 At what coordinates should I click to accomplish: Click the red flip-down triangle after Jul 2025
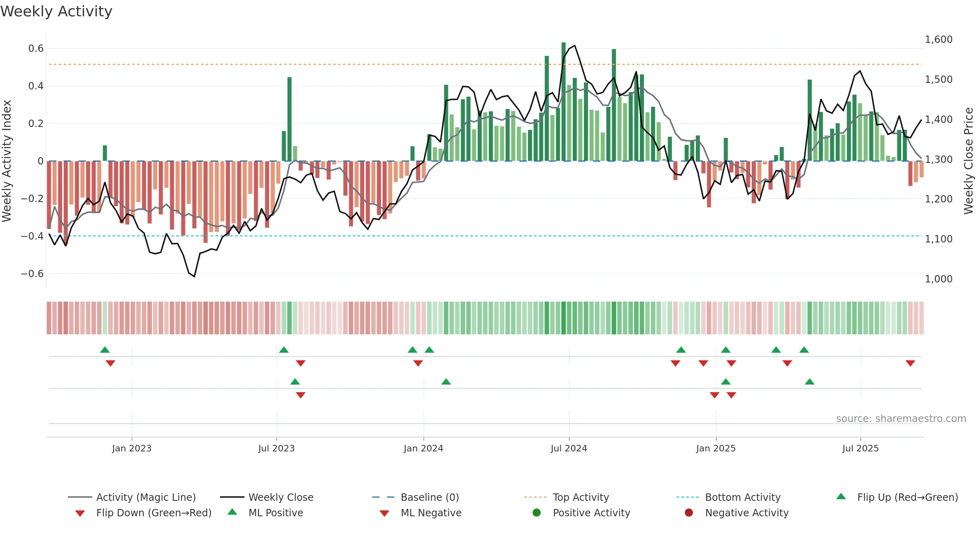pyautogui.click(x=910, y=363)
